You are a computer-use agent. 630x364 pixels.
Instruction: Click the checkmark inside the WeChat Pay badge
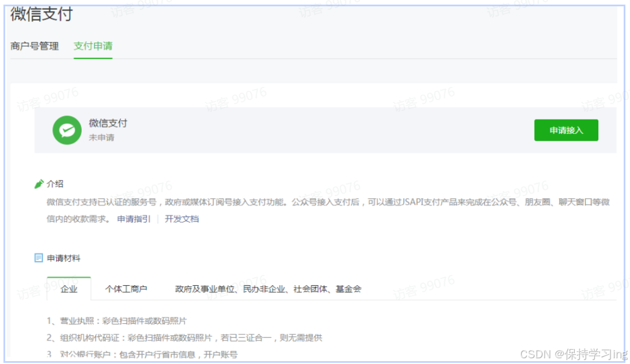(66, 130)
